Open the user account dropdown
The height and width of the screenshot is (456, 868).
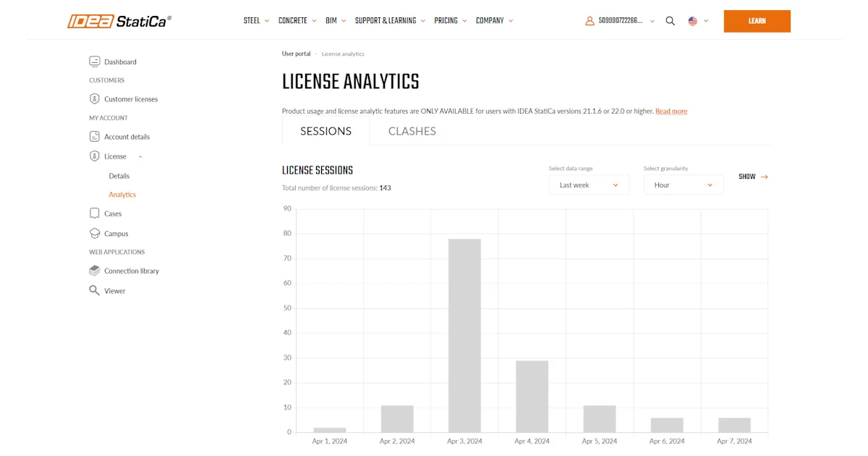(620, 21)
